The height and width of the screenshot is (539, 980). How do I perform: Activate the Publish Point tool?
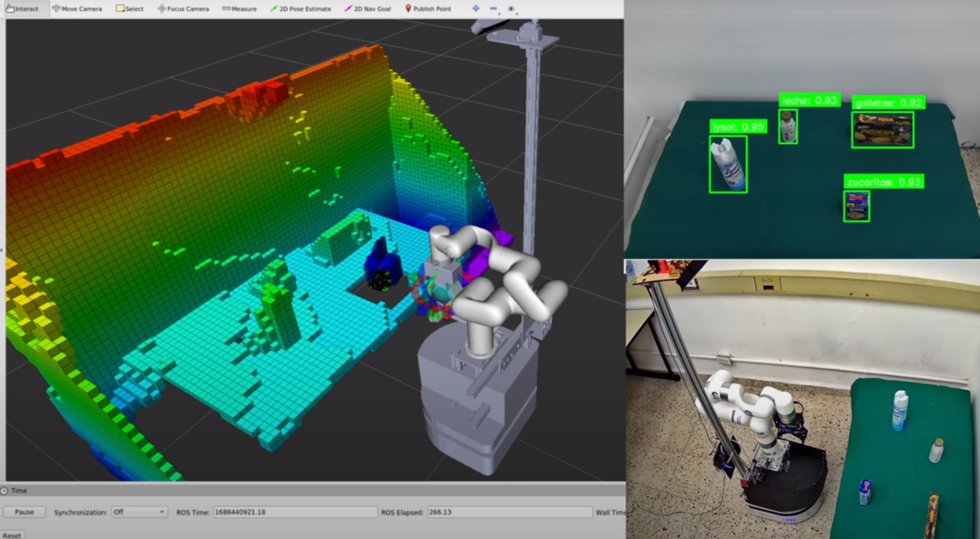pyautogui.click(x=428, y=9)
